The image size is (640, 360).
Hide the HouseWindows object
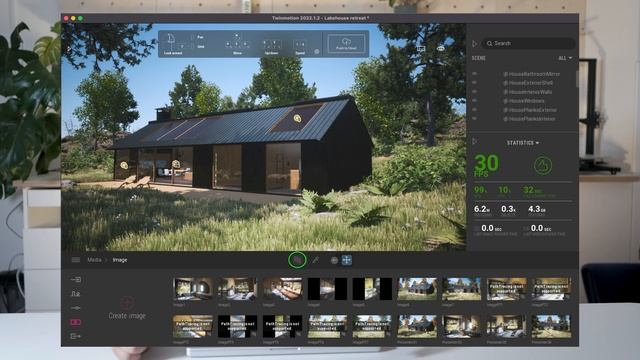click(x=474, y=101)
